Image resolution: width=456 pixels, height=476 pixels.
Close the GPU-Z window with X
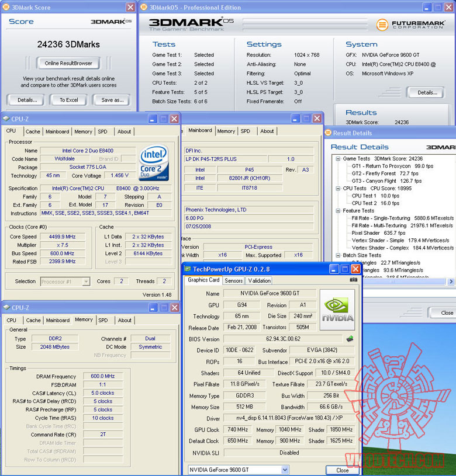(356, 269)
